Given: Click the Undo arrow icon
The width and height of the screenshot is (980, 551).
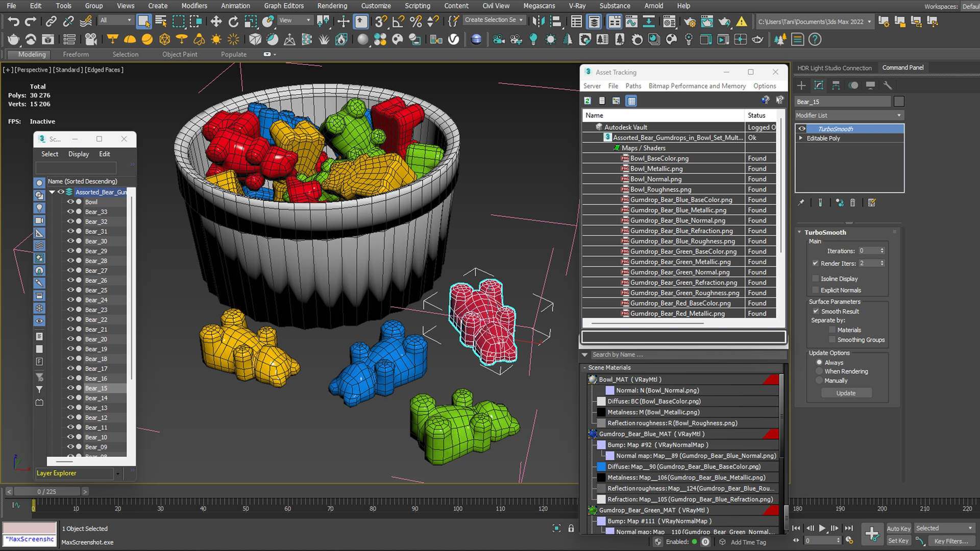Looking at the screenshot, I should point(14,21).
